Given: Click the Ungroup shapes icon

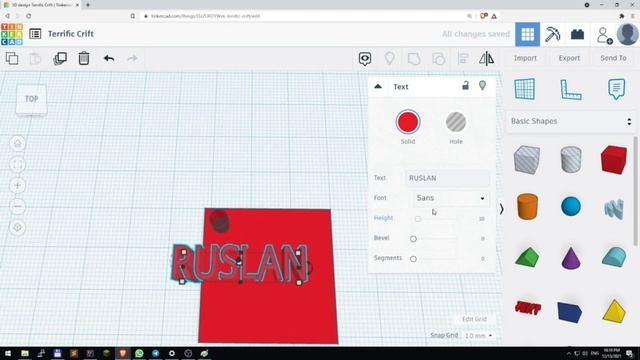Looking at the screenshot, I should pos(438,59).
